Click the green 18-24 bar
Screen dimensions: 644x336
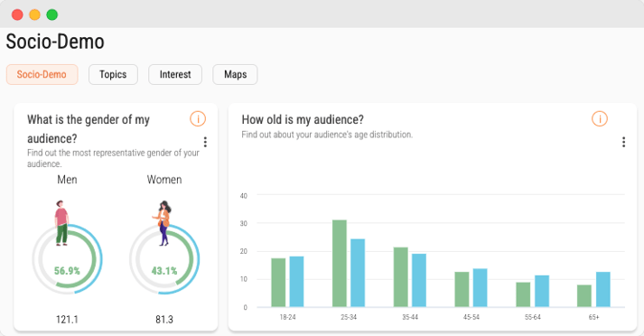[x=278, y=282]
